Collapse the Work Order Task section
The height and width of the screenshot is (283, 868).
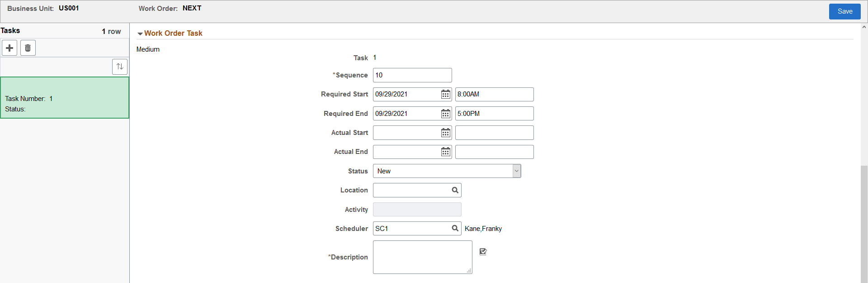tap(140, 34)
